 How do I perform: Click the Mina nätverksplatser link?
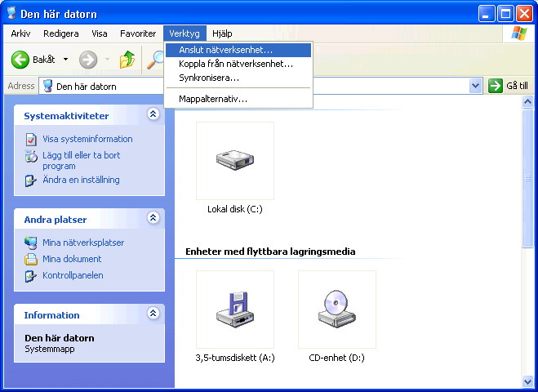[x=83, y=243]
